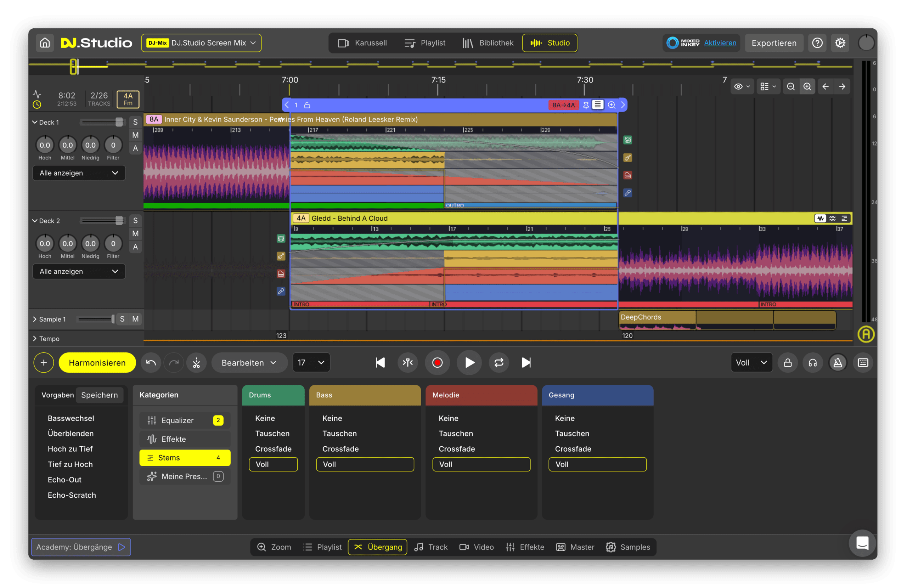
Task: Open Deck 1 Alle anzeigen dropdown
Action: [x=79, y=173]
